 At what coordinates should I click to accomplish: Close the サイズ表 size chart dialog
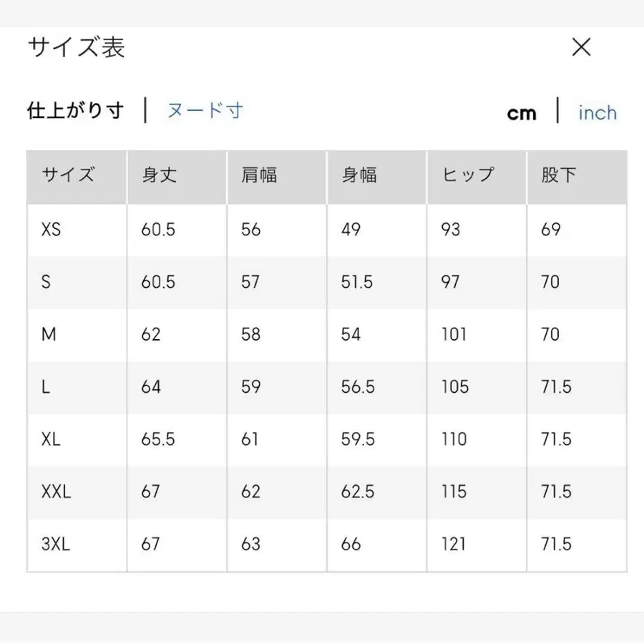click(x=582, y=47)
